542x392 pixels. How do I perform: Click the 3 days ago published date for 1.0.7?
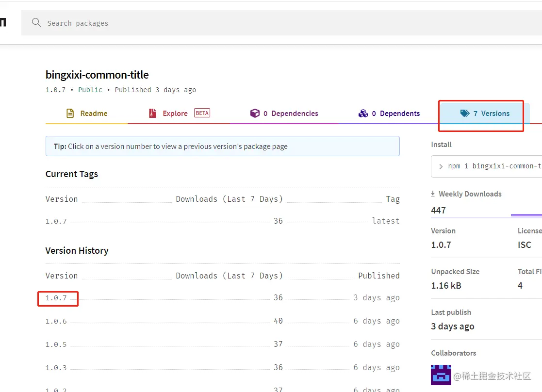[x=377, y=297]
